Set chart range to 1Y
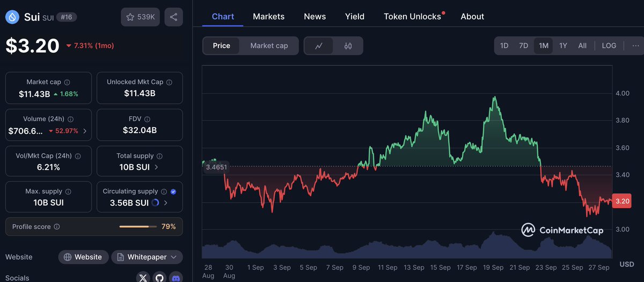This screenshot has width=644, height=282. 563,46
